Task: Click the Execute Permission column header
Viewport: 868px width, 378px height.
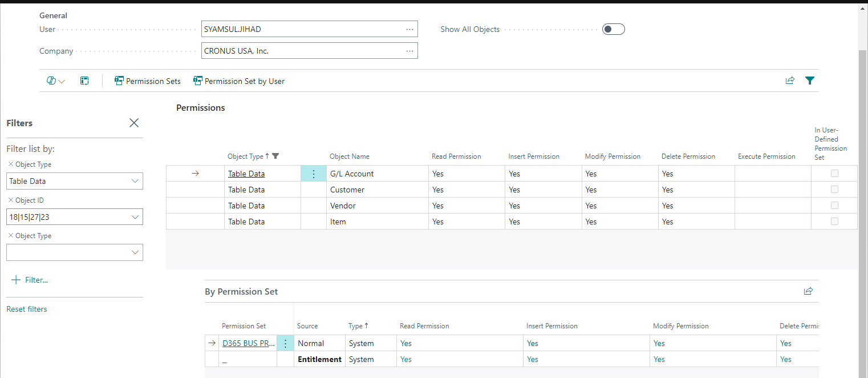Action: pos(766,156)
